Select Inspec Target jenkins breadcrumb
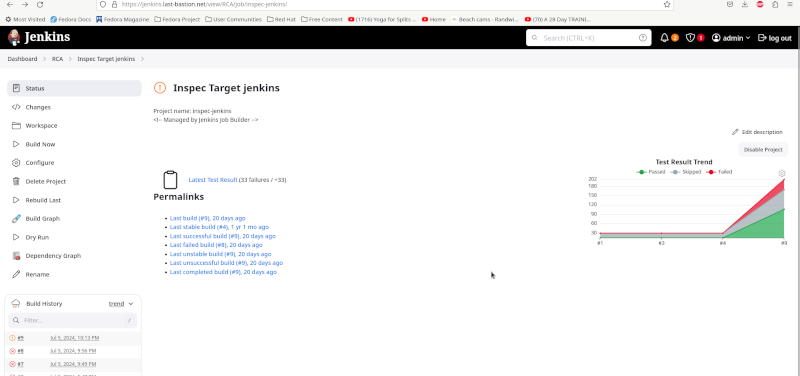The height and width of the screenshot is (376, 800). click(x=106, y=59)
